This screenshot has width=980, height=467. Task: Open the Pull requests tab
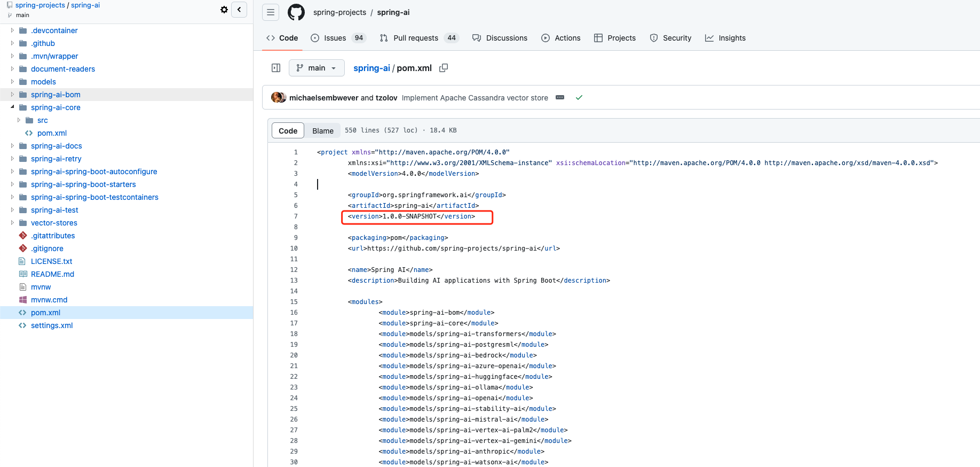click(x=419, y=38)
